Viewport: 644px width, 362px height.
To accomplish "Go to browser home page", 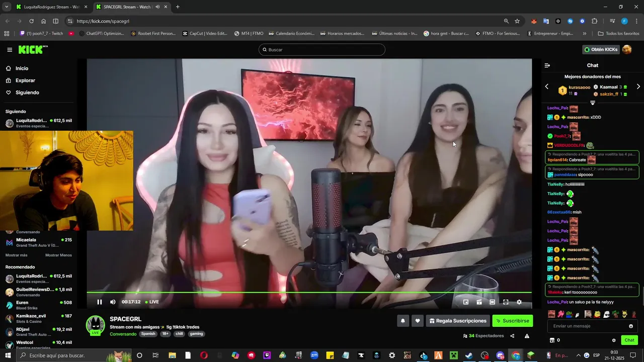I will (43, 21).
